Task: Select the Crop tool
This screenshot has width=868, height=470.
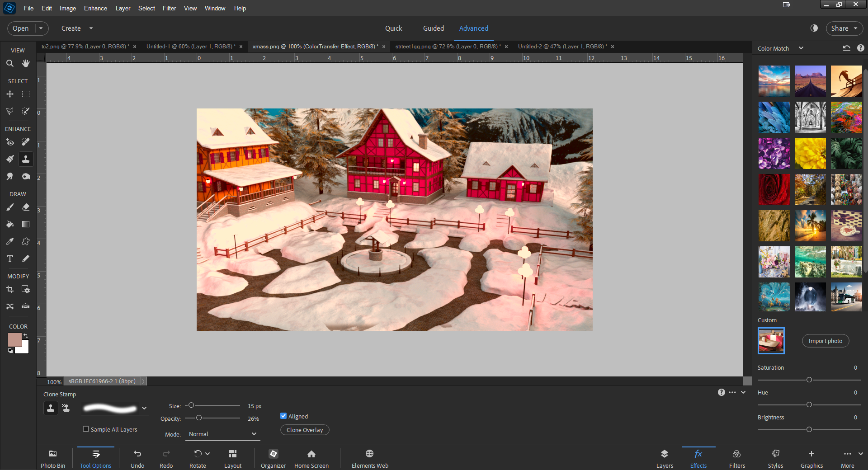Action: (x=10, y=289)
